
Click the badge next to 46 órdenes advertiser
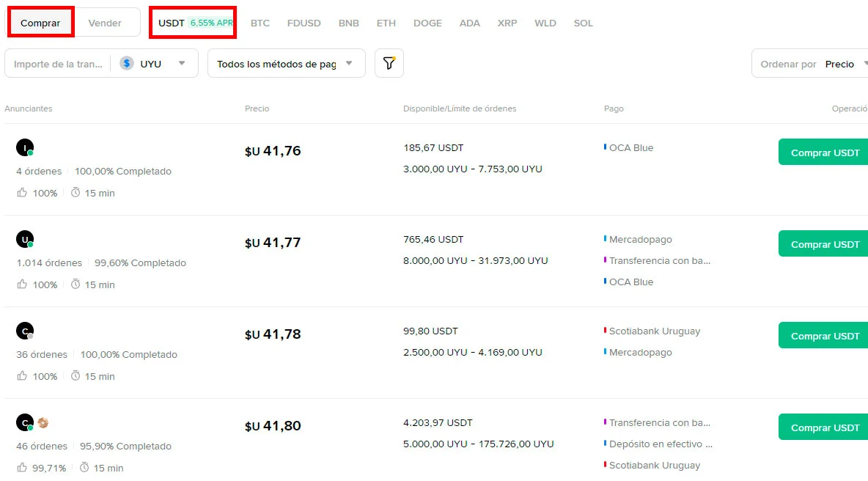pyautogui.click(x=43, y=423)
